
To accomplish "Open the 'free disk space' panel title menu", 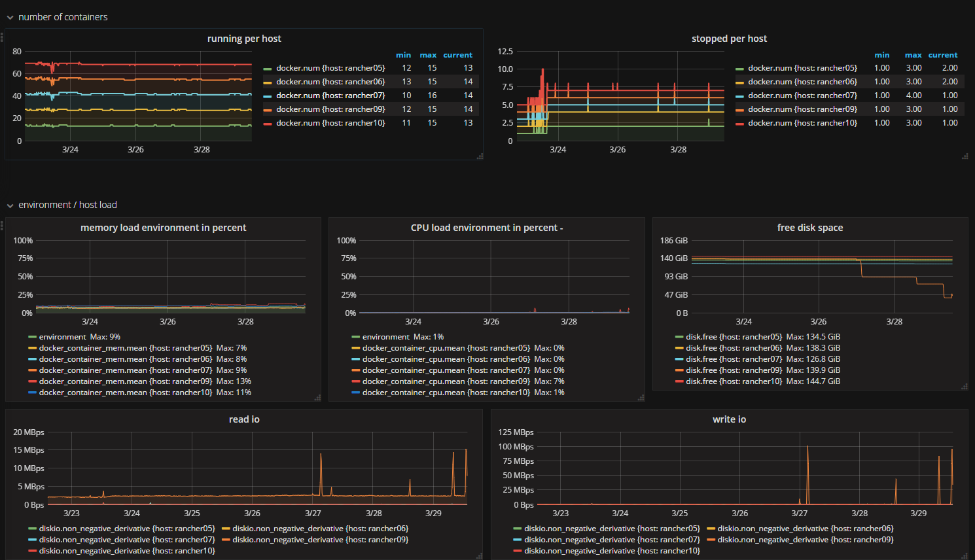I will click(810, 228).
